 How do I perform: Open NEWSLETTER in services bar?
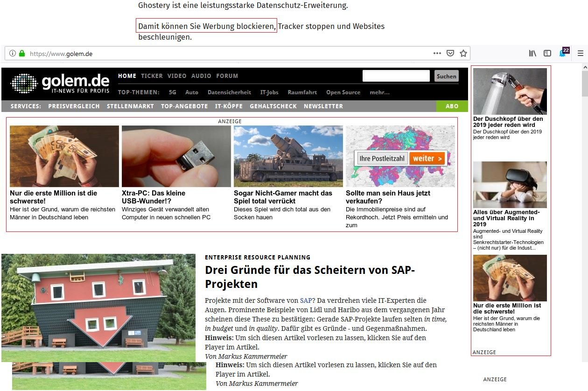323,106
